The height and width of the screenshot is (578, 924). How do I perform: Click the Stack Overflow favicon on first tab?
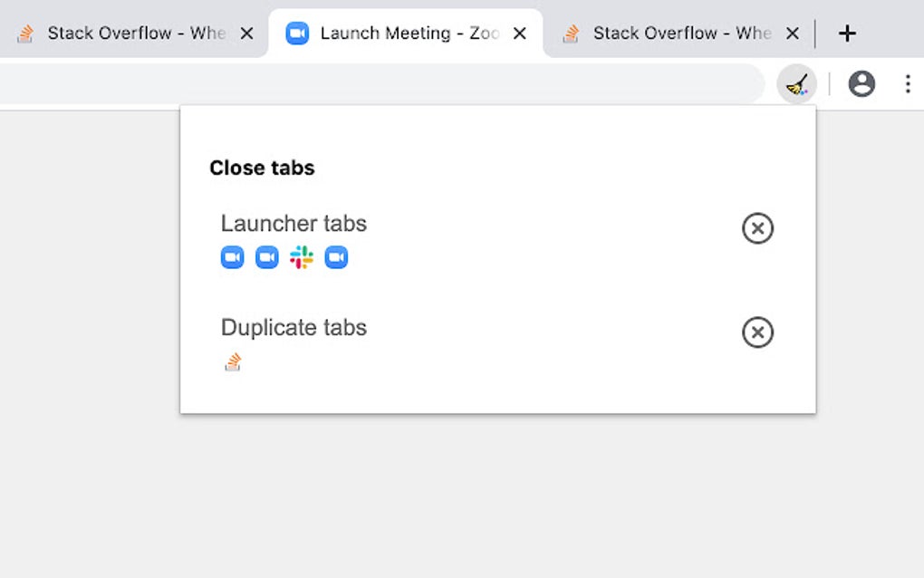26,33
